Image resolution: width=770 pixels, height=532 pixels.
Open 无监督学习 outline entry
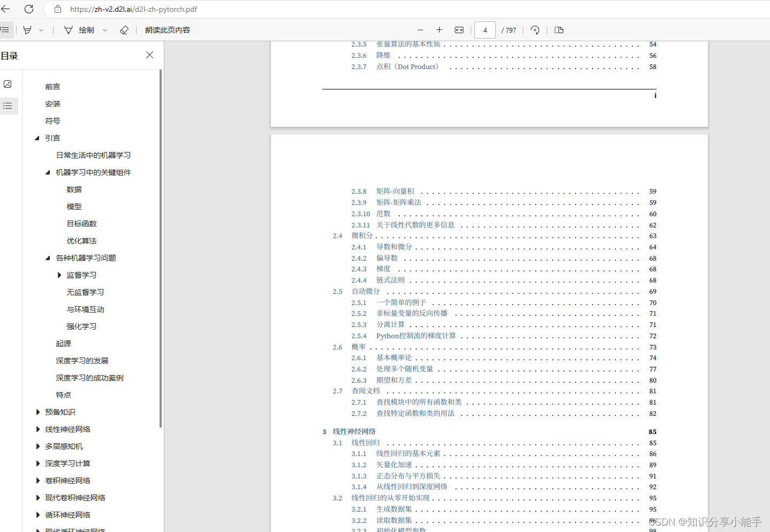point(85,292)
